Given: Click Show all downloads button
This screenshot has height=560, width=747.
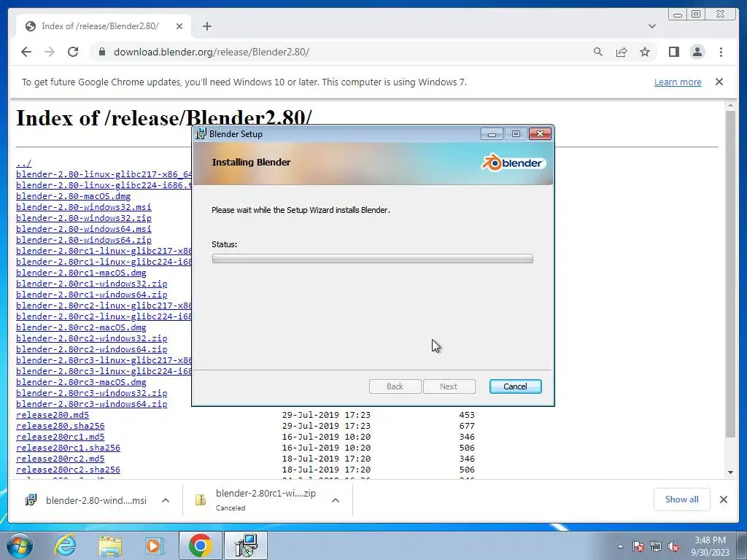Looking at the screenshot, I should click(x=682, y=499).
